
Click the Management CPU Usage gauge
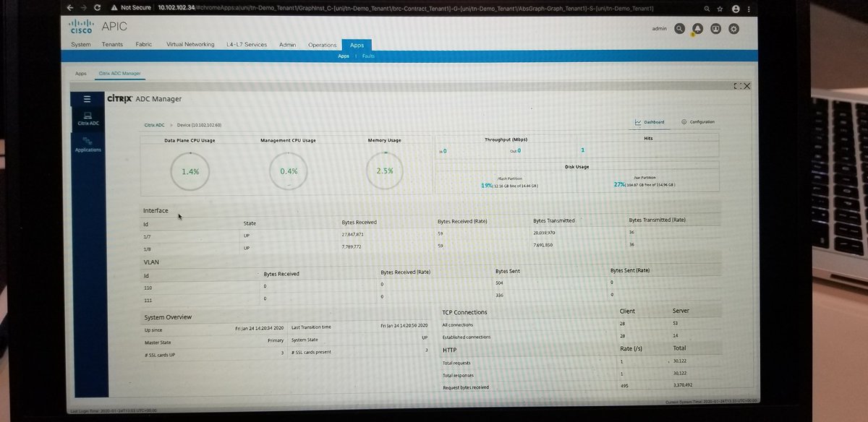click(x=288, y=171)
